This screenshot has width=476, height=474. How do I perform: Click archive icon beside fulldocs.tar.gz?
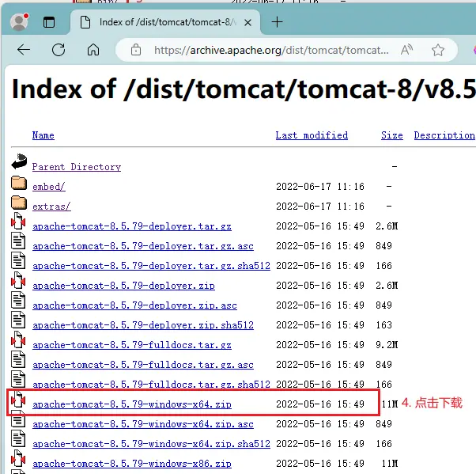pos(18,339)
